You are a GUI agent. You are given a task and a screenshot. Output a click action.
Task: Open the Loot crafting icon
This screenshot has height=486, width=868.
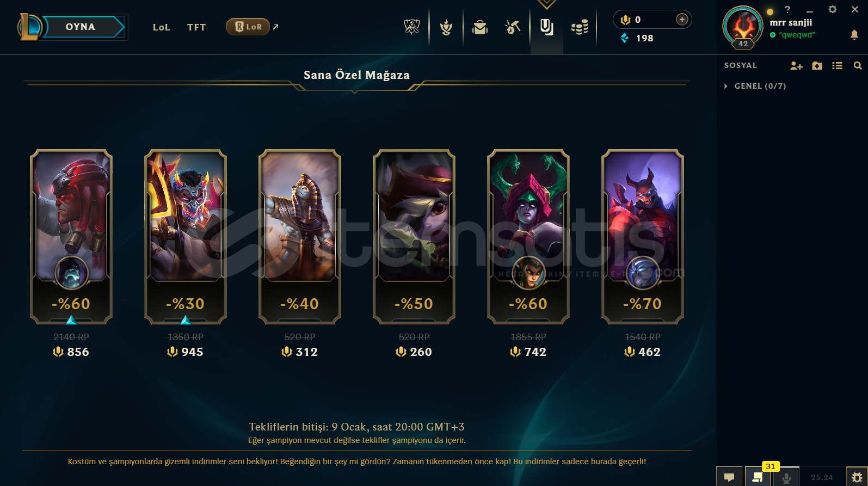coord(513,27)
